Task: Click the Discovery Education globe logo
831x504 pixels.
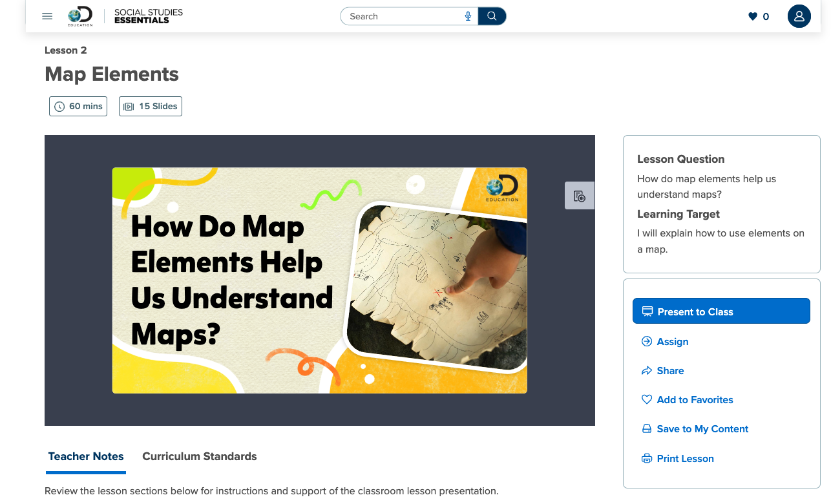Action: (80, 16)
